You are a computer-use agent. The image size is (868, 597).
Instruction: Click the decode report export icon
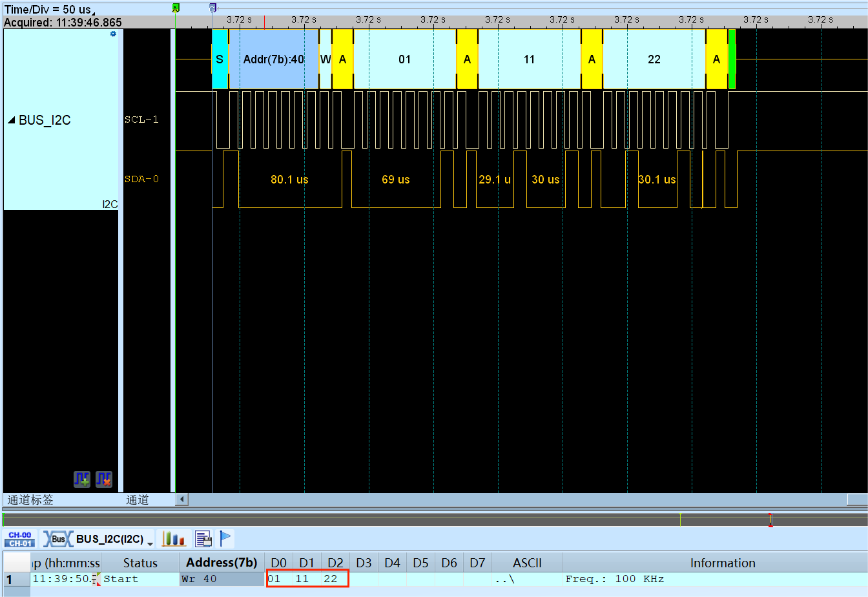pyautogui.click(x=202, y=538)
